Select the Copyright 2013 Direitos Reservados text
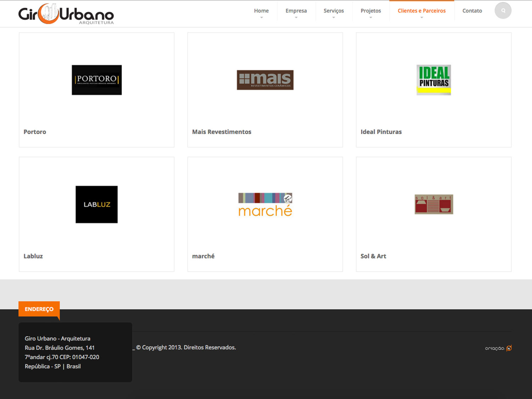The image size is (532, 399). (186, 347)
